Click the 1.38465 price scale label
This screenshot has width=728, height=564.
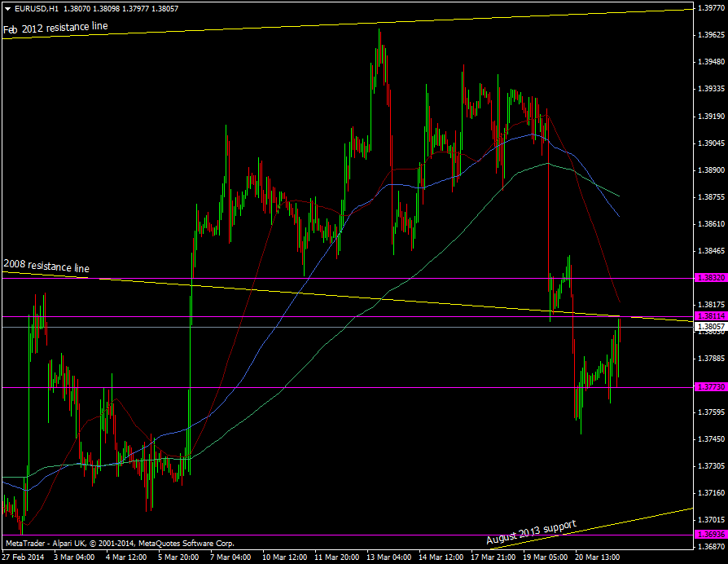point(711,251)
